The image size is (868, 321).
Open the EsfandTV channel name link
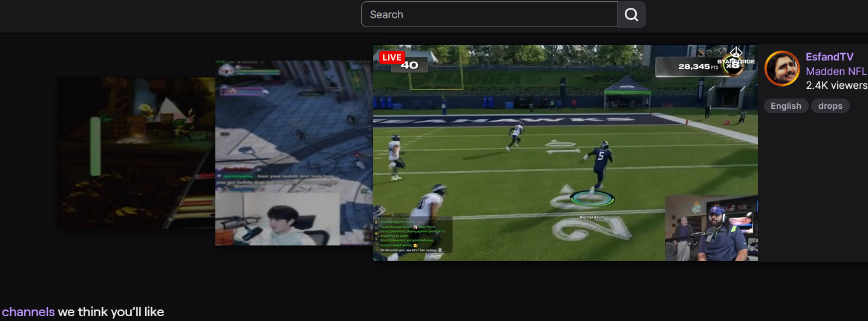[x=829, y=57]
